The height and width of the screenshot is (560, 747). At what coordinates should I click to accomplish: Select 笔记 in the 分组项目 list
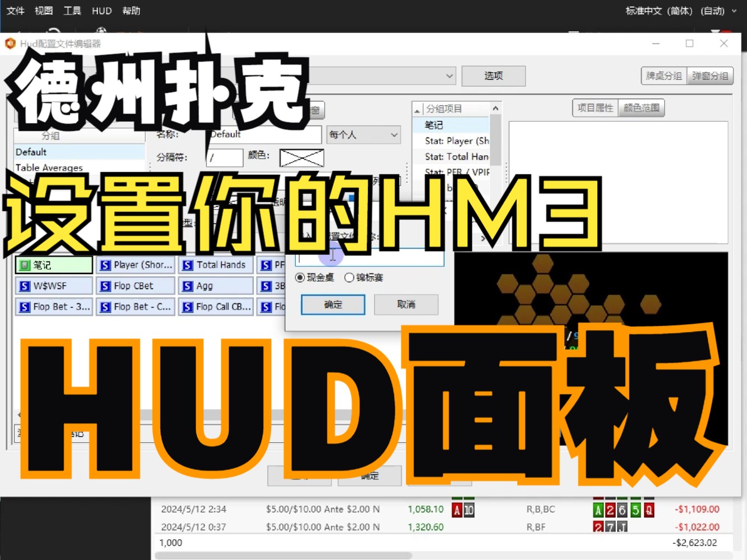coord(451,125)
